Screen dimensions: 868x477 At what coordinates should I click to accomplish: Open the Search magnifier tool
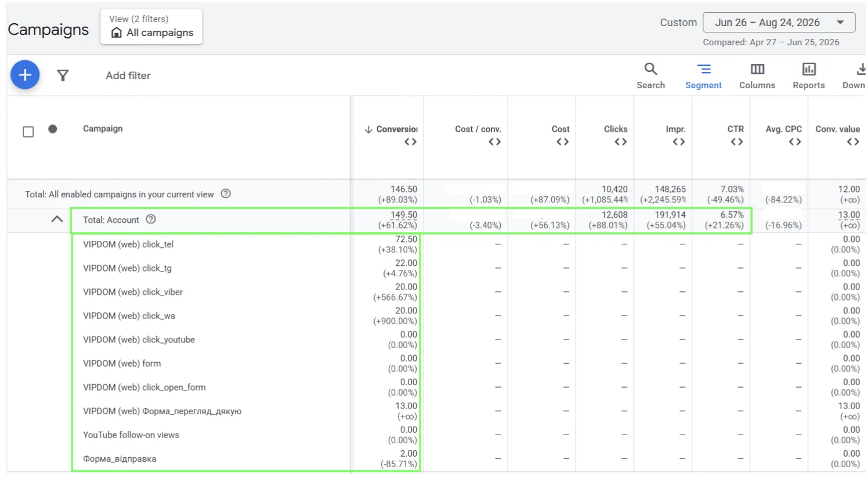[x=650, y=75]
